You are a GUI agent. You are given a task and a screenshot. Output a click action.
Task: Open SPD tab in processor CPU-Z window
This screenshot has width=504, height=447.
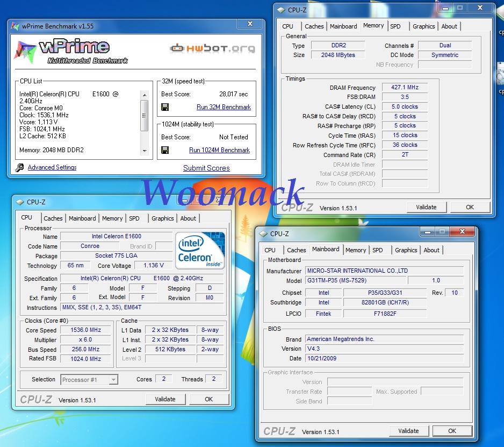click(x=134, y=218)
